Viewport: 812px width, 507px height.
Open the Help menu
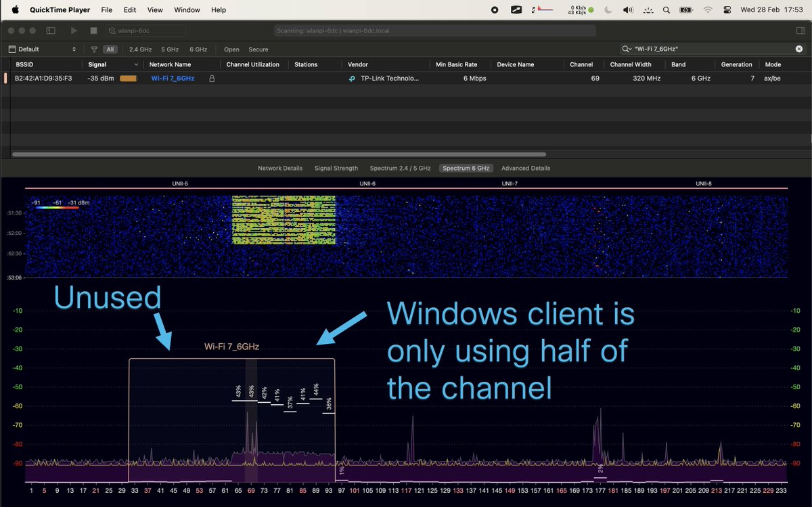219,10
